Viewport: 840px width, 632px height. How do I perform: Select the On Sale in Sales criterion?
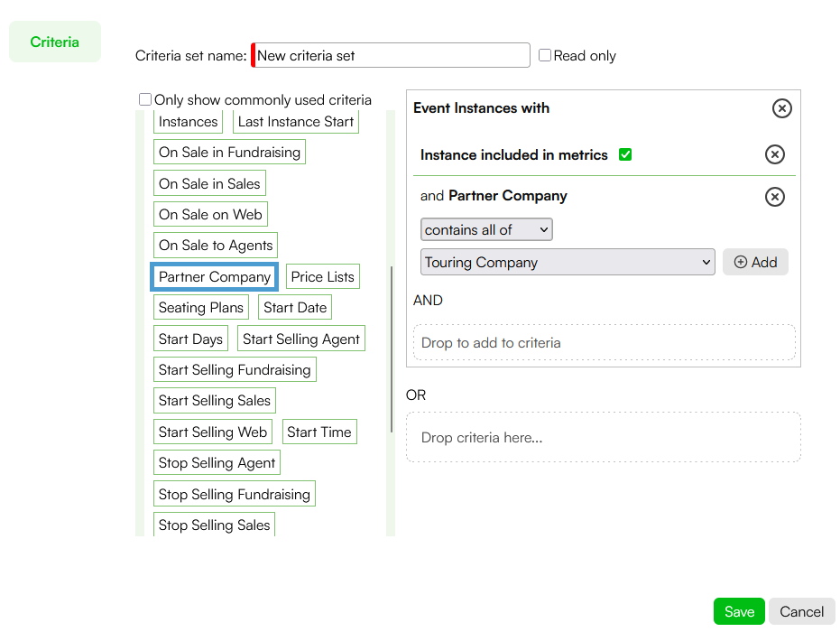209,183
